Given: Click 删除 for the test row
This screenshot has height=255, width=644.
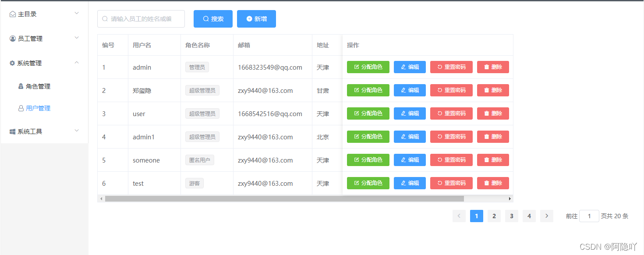Looking at the screenshot, I should pos(493,183).
